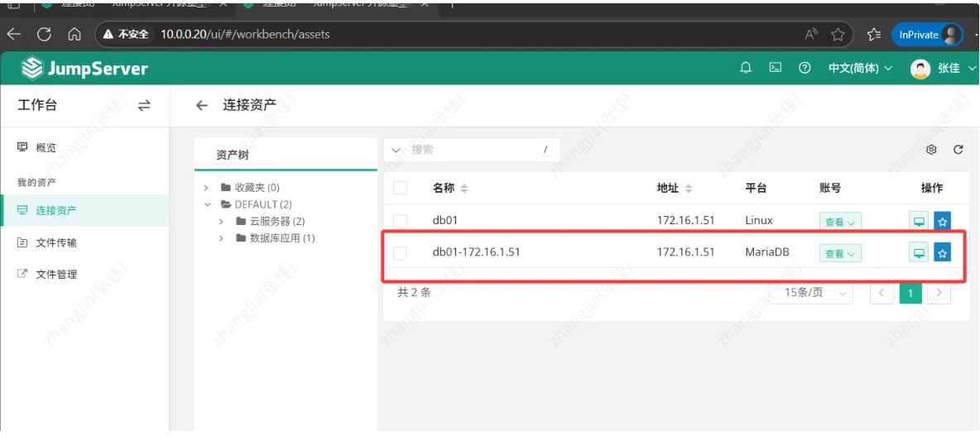Select 连接资产 in sidebar
The image size is (980, 436).
tap(84, 210)
